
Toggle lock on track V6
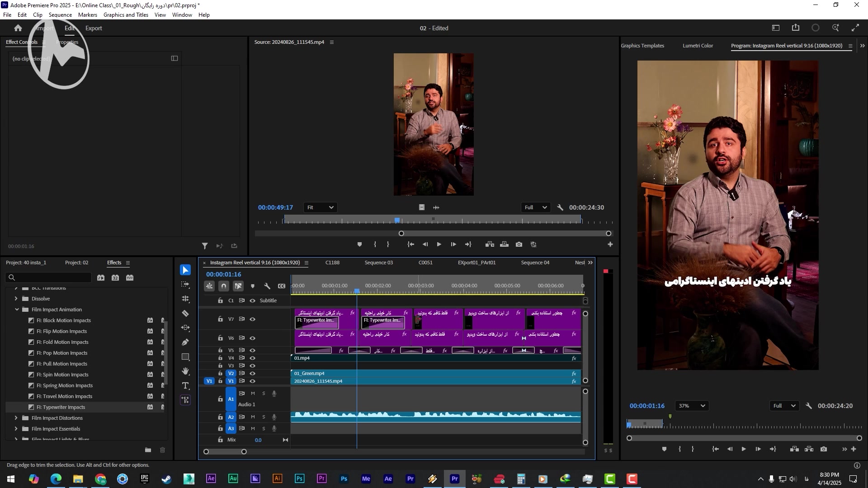tap(220, 338)
